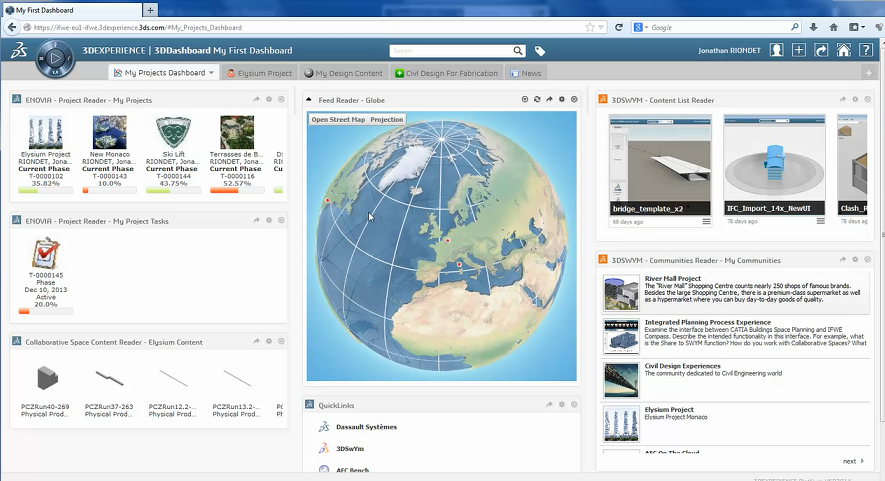Screen dimensions: 885x481
Task: Switch to My Design Content tab
Action: (343, 73)
